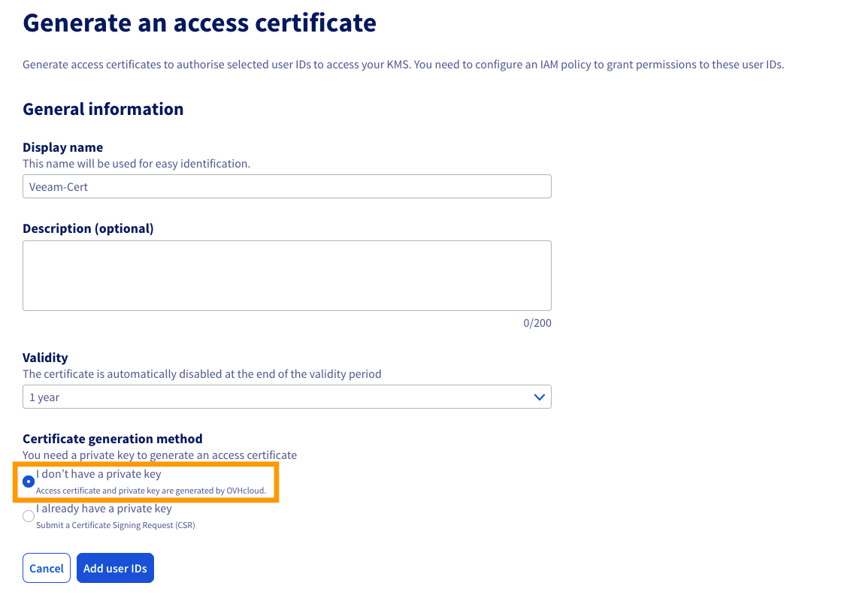Choose the "I already have a private key" option
The image size is (850, 616).
(28, 516)
